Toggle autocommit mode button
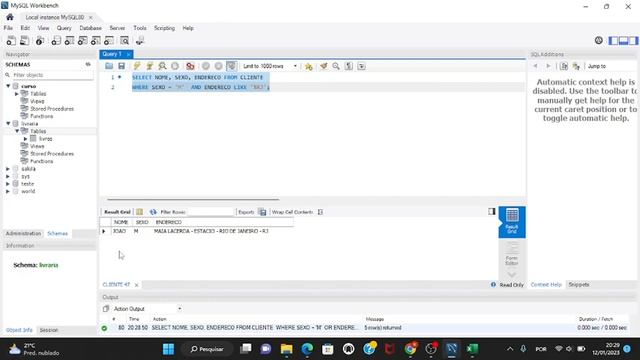The height and width of the screenshot is (360, 640). pyautogui.click(x=231, y=66)
